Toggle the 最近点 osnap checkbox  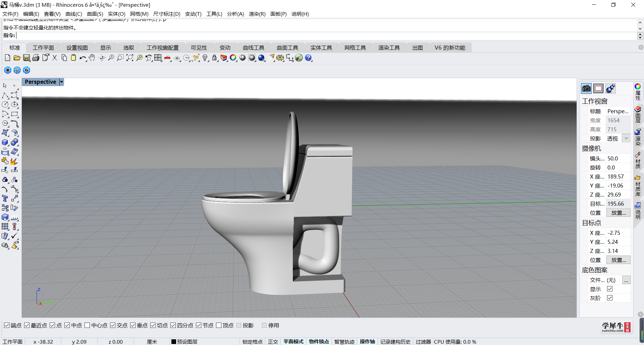[x=27, y=325]
